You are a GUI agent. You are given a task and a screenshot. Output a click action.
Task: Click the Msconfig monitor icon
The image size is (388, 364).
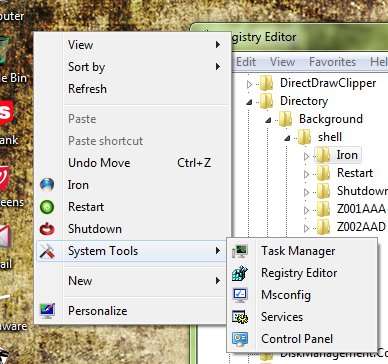point(240,295)
